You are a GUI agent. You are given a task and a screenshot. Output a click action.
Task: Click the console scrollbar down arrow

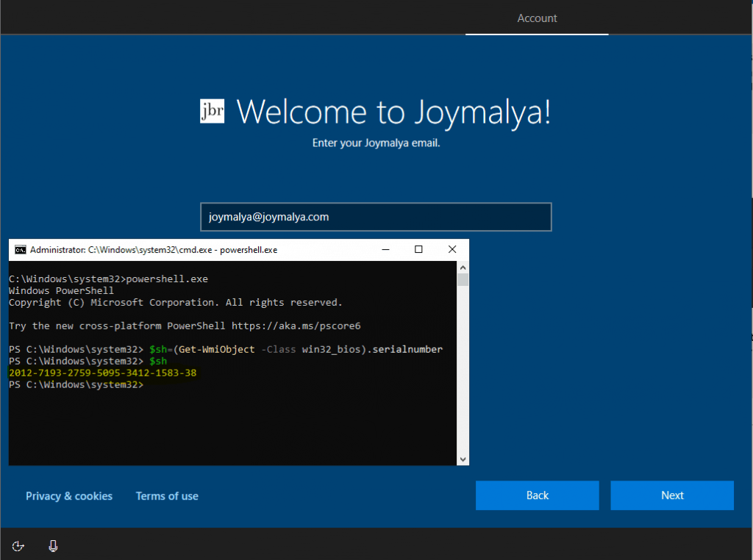pyautogui.click(x=463, y=459)
